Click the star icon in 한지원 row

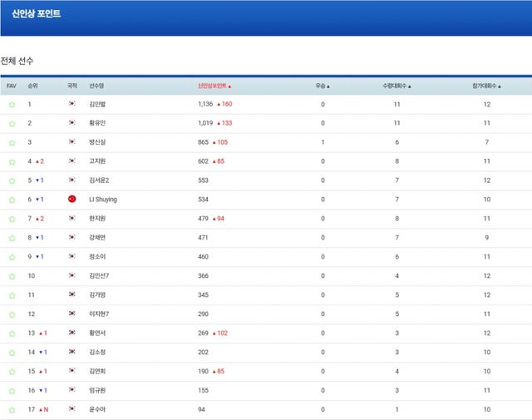pyautogui.click(x=12, y=220)
